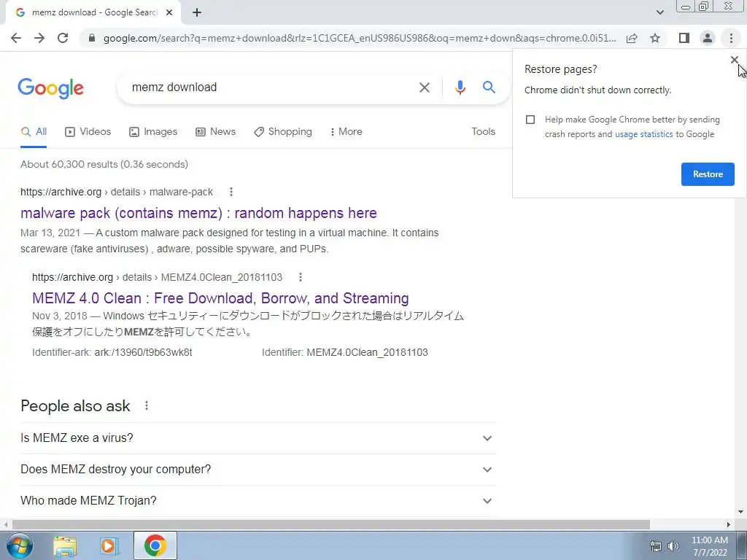Click the Restore button

click(x=708, y=174)
